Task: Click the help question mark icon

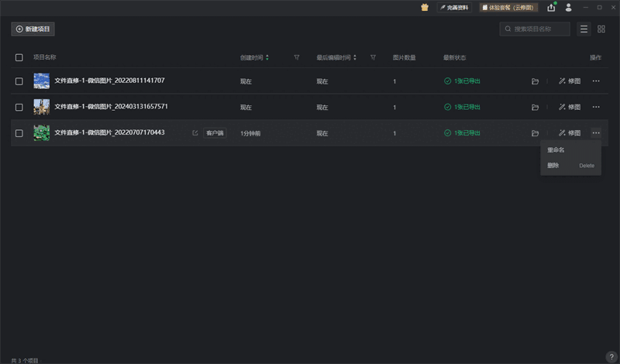Action: [x=611, y=357]
